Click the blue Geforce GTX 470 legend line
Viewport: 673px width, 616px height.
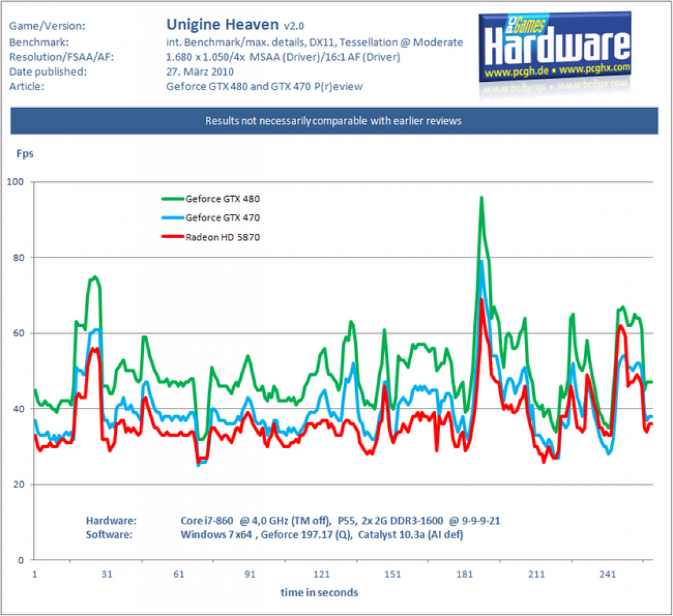point(173,218)
